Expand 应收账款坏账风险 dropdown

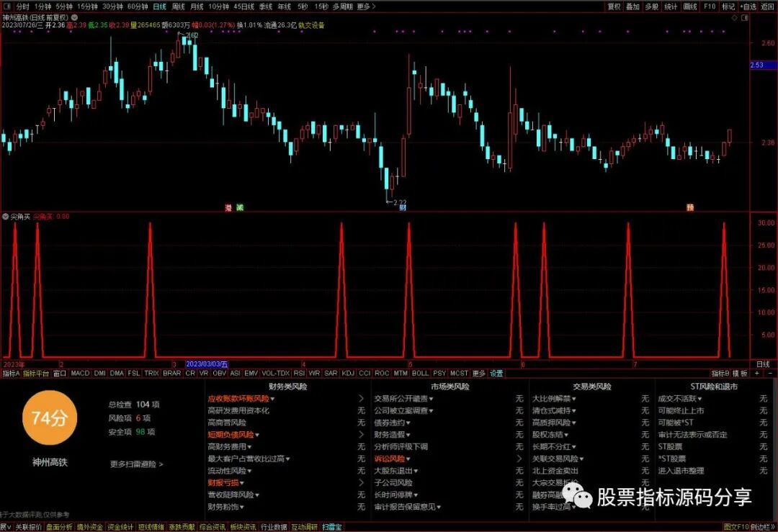(x=272, y=399)
